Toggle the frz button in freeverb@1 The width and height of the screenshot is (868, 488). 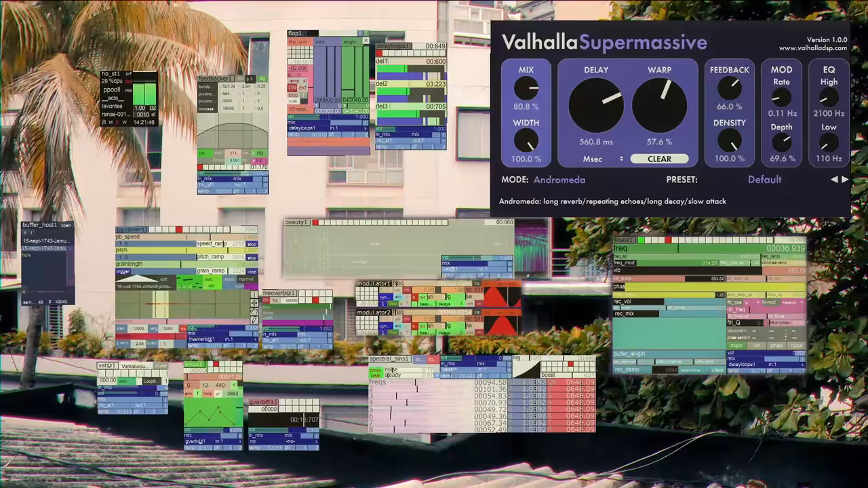[275, 300]
